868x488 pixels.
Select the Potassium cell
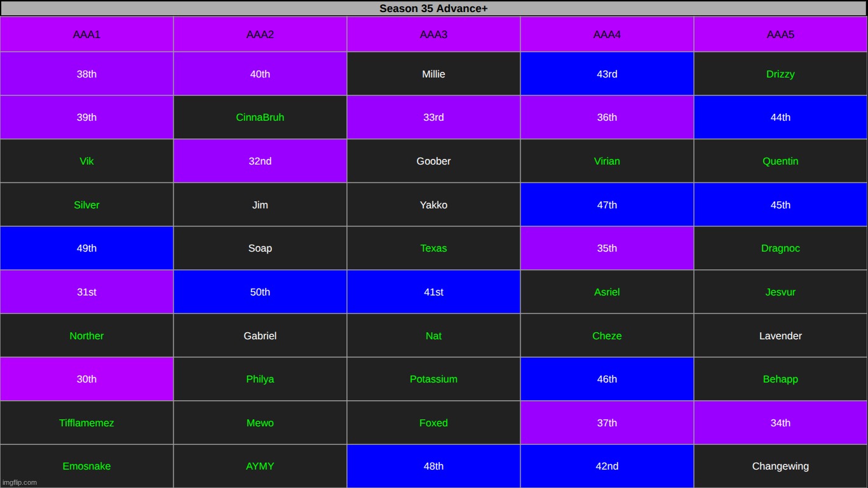pos(433,379)
